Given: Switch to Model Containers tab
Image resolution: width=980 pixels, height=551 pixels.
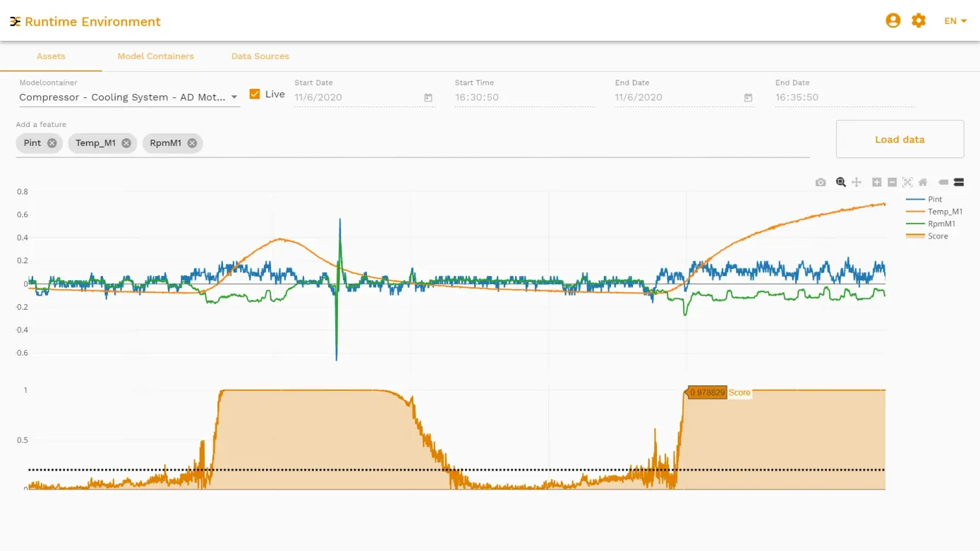Looking at the screenshot, I should [x=155, y=56].
